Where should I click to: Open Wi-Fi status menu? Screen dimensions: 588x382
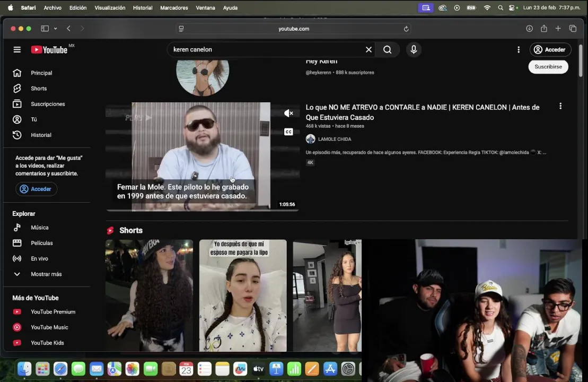(487, 7)
